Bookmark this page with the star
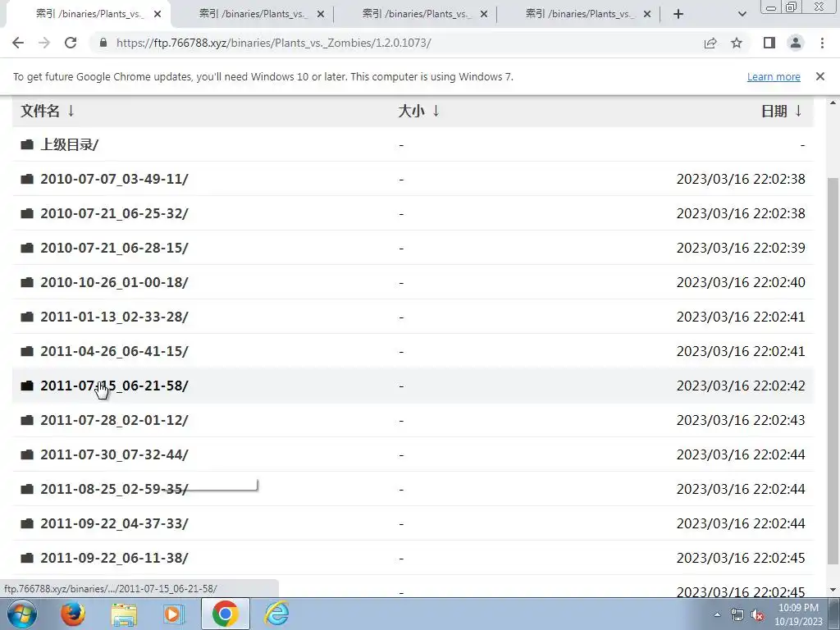Screen dimensions: 840x630 point(737,43)
